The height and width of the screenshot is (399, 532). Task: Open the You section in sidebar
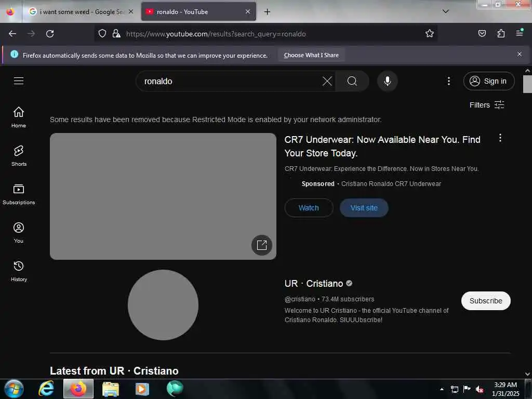coord(19,233)
